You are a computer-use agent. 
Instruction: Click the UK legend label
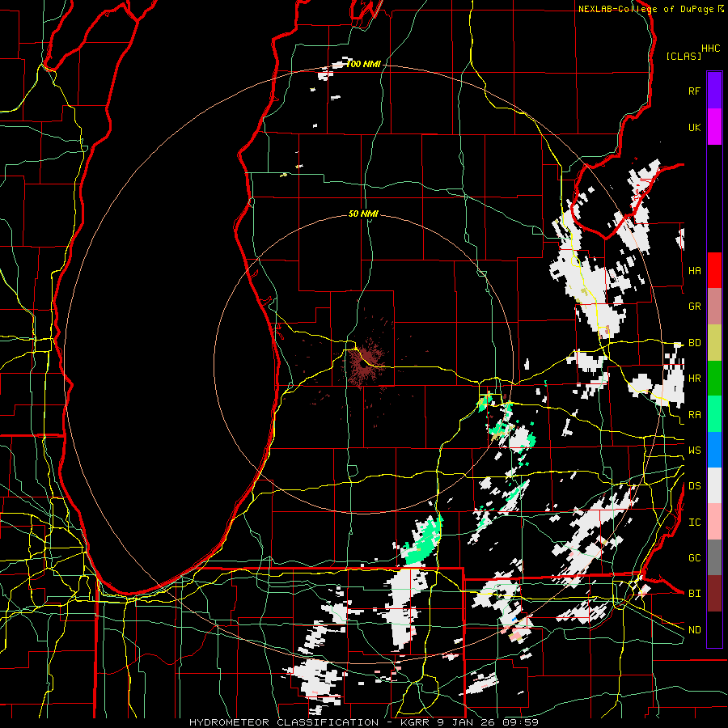tap(694, 127)
